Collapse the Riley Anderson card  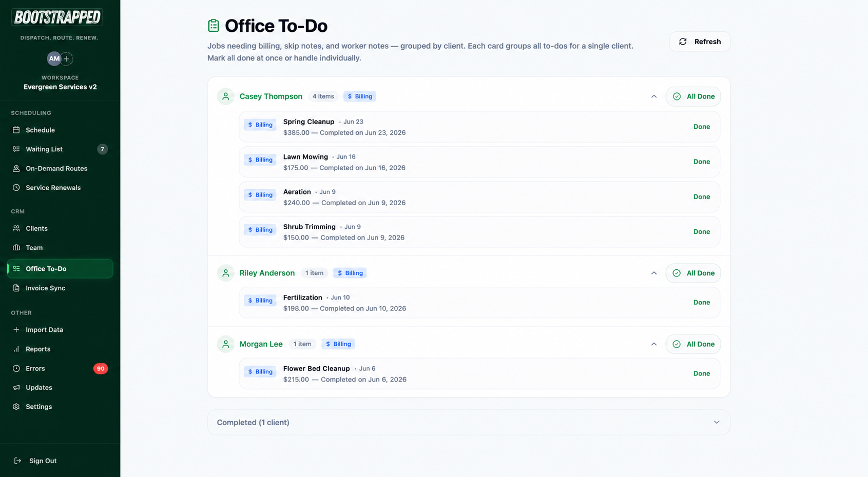click(x=654, y=273)
